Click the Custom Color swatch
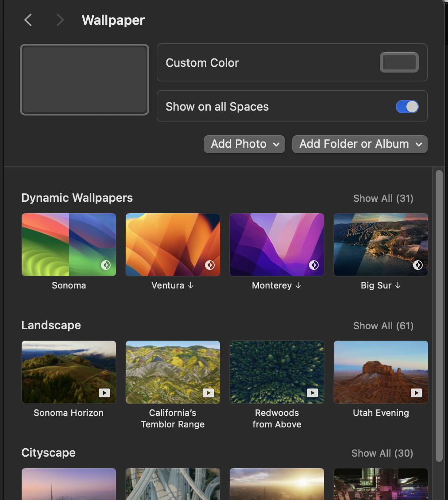Viewport: 448px width, 500px height. click(399, 62)
